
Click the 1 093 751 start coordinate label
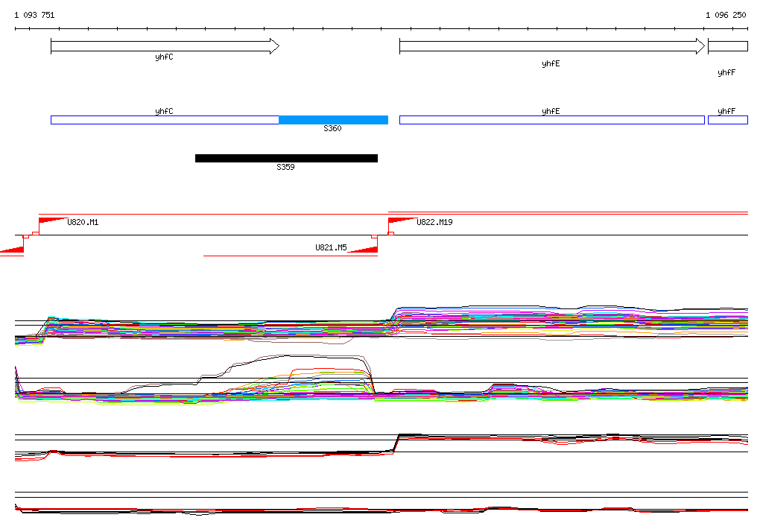click(x=34, y=15)
